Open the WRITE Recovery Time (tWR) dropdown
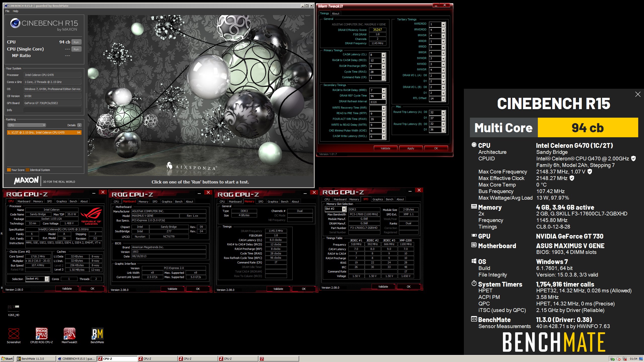Image resolution: width=644 pixels, height=362 pixels. [384, 108]
